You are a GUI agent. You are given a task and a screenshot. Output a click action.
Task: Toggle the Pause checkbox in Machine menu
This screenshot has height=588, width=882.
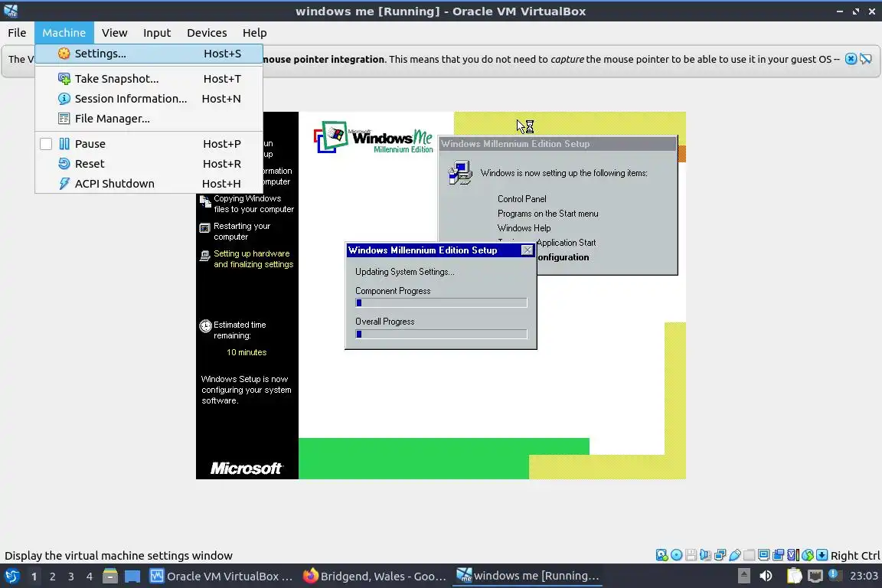[x=46, y=144]
